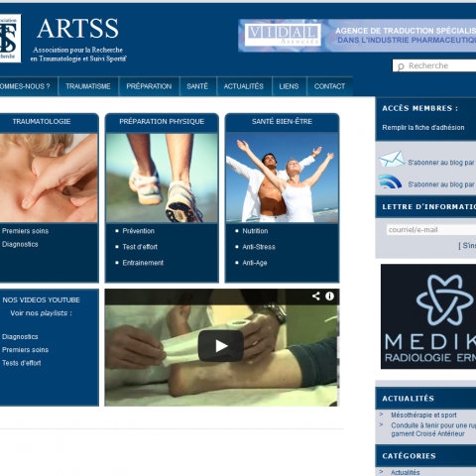Open the Diagnostics YouTube playlist
Screen dimensions: 476x476
pyautogui.click(x=20, y=337)
